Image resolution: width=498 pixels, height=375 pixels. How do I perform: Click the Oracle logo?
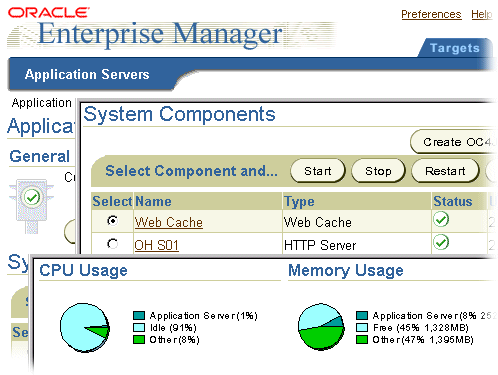pyautogui.click(x=48, y=13)
